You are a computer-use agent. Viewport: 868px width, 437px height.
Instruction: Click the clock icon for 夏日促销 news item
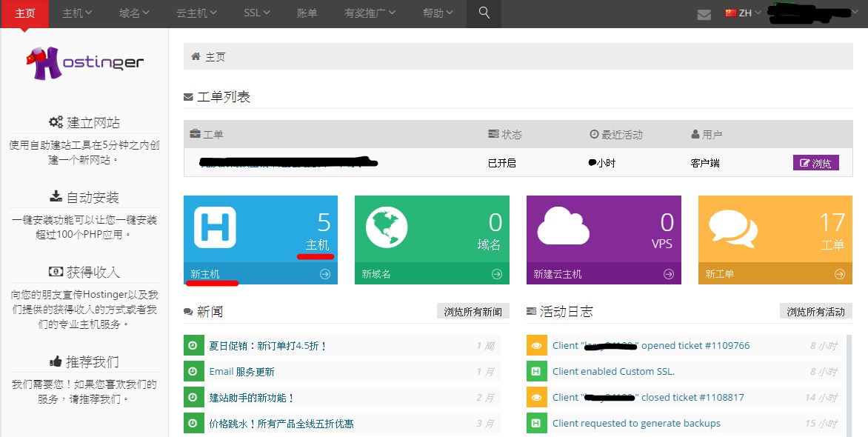[193, 345]
